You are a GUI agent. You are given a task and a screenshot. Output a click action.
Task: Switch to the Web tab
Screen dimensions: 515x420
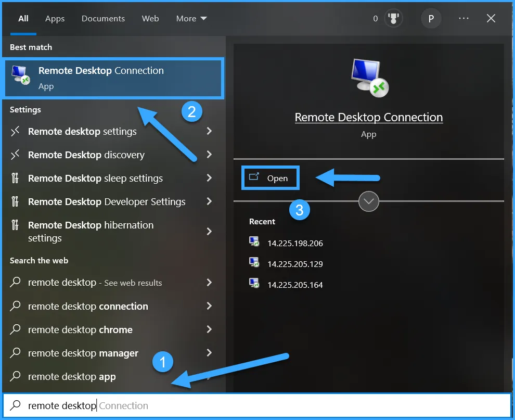[150, 18]
